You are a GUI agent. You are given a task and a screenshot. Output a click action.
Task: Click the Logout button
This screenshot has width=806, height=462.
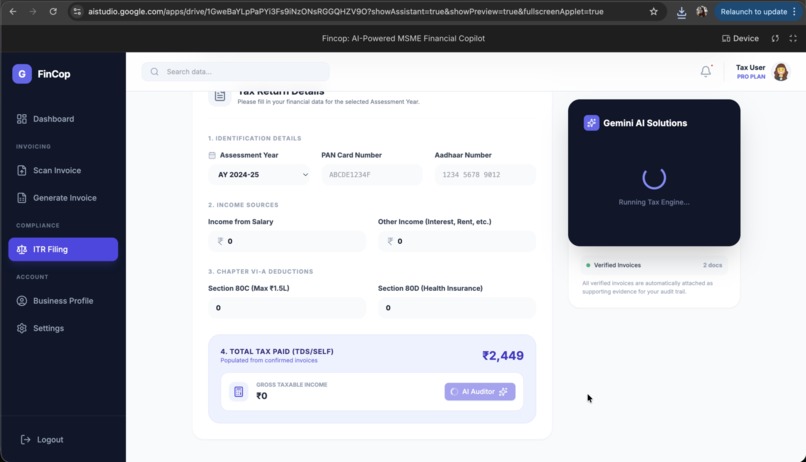coord(42,439)
